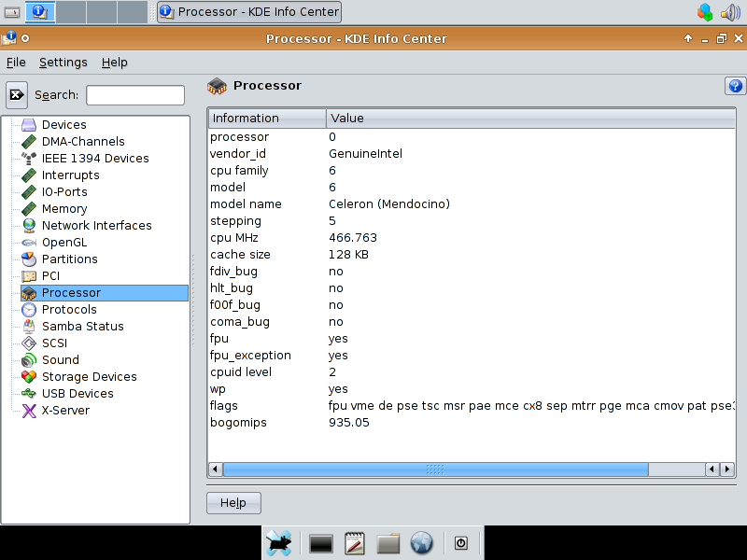This screenshot has height=560, width=747.
Task: Open the Samba Status icon
Action: pos(29,326)
